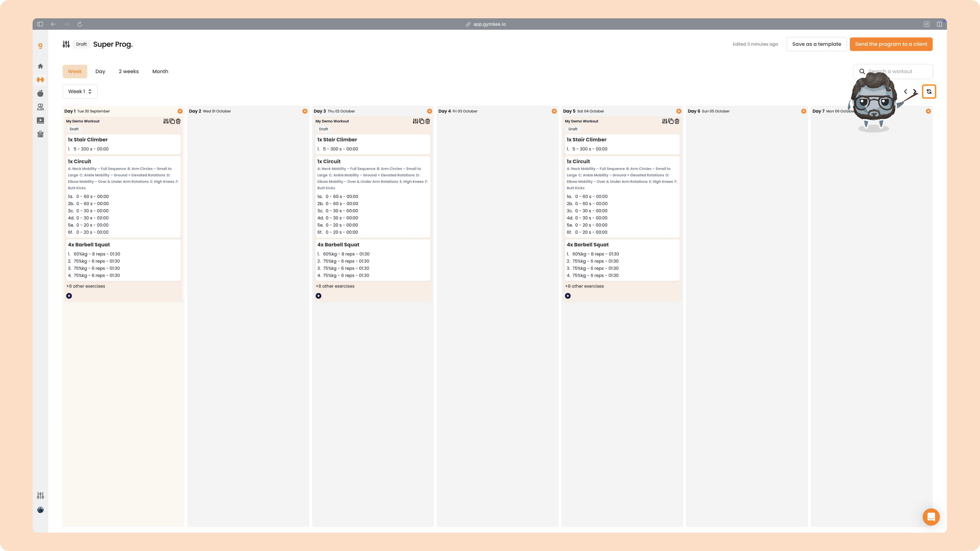The image size is (980, 551).
Task: Open the apple nutrition sidebar section
Action: pyautogui.click(x=40, y=93)
